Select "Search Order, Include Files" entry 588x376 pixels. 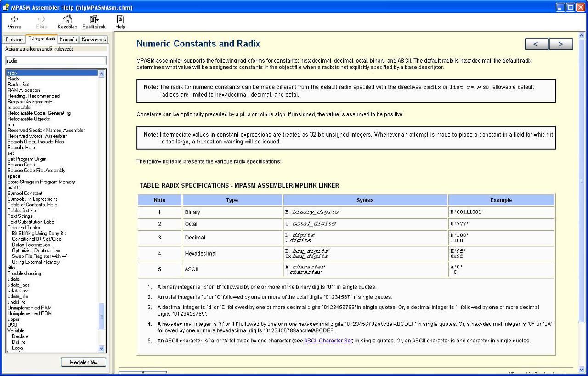pos(36,142)
